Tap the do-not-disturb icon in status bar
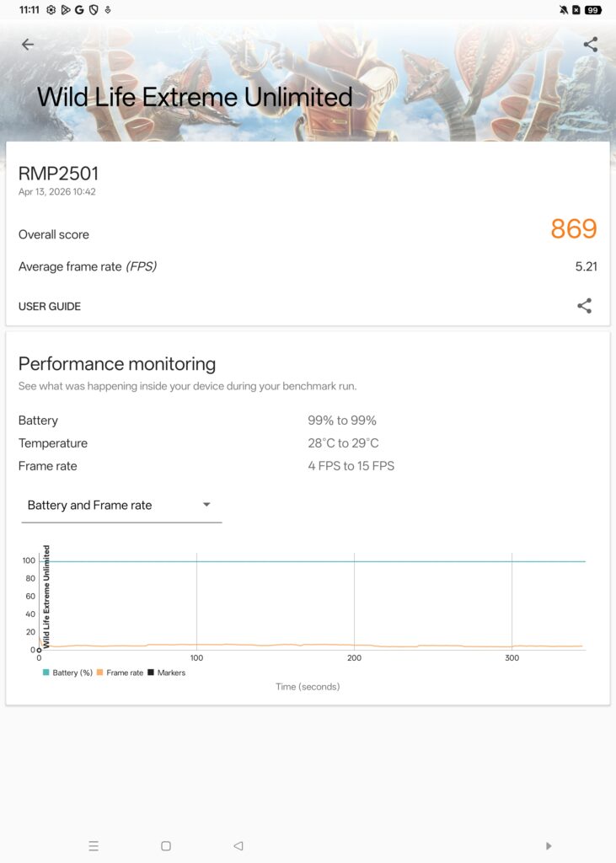616x863 pixels. click(x=563, y=10)
